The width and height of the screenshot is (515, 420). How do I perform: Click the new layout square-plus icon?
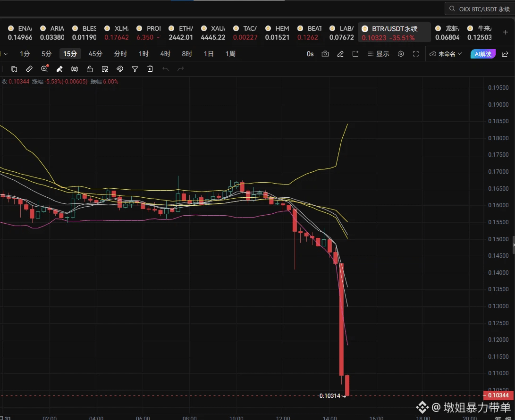pos(355,54)
